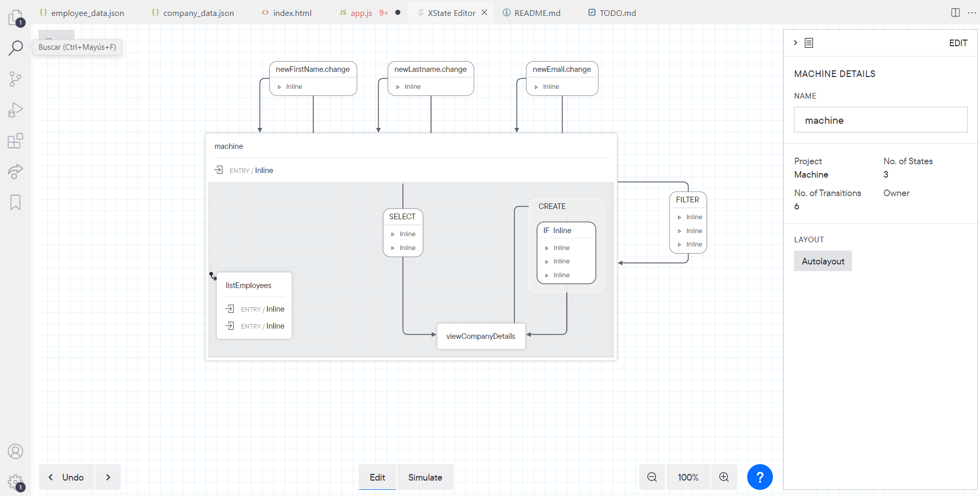Image resolution: width=980 pixels, height=496 pixels.
Task: Switch to TODO.md tab
Action: [612, 13]
